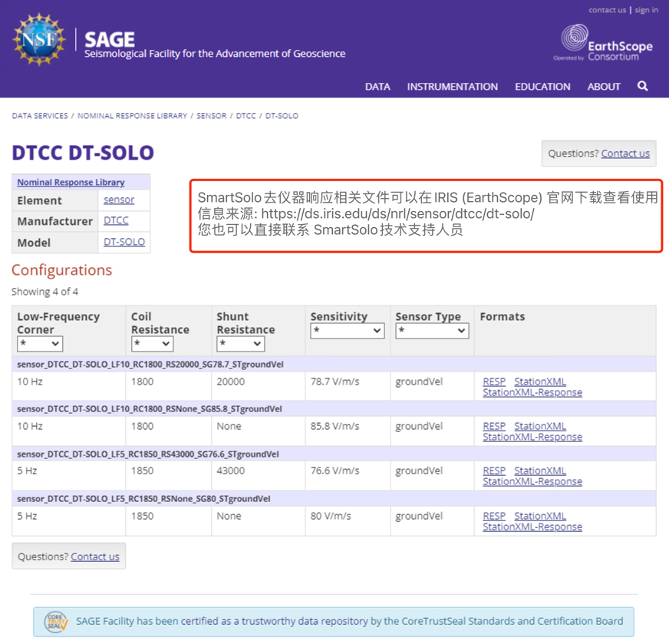Screen dimensions: 669x644
Task: Open RESP for 85.8 V/m/s row
Action: [x=494, y=426]
